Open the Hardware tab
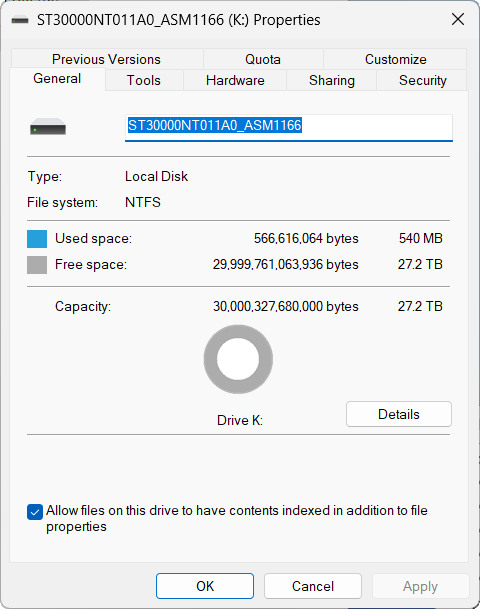The height and width of the screenshot is (609, 480). tap(235, 80)
